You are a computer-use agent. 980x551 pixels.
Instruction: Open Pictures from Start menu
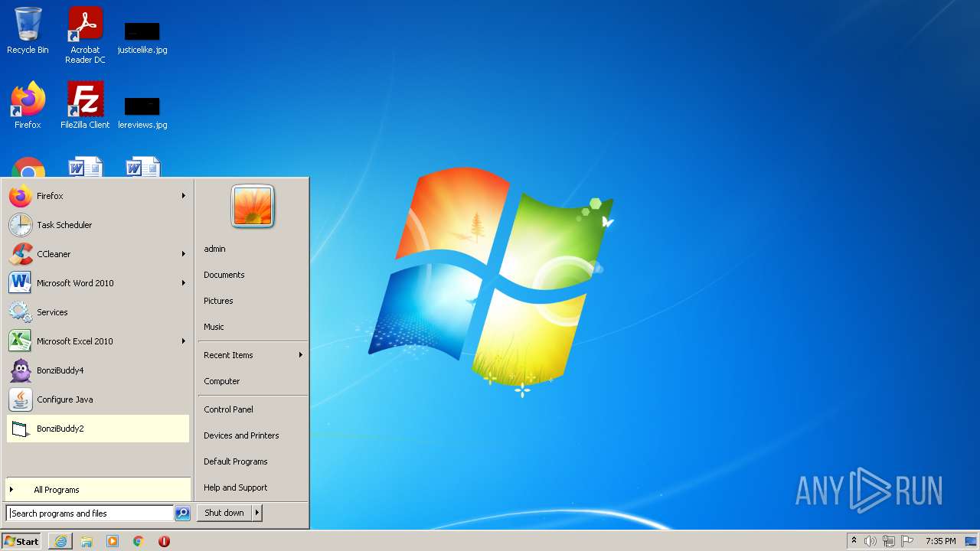click(253, 301)
